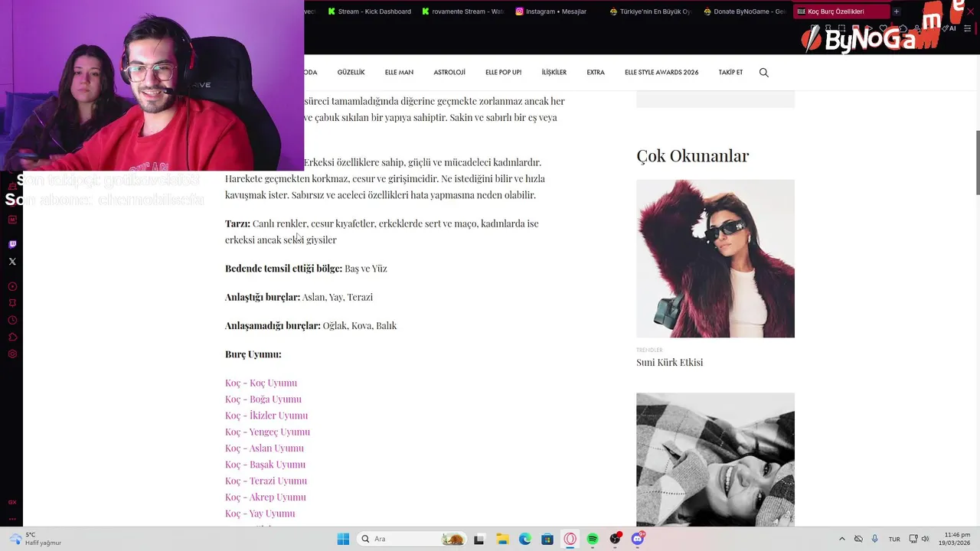The width and height of the screenshot is (980, 551).
Task: Click the Burç Uyumu: heading text
Action: [253, 354]
